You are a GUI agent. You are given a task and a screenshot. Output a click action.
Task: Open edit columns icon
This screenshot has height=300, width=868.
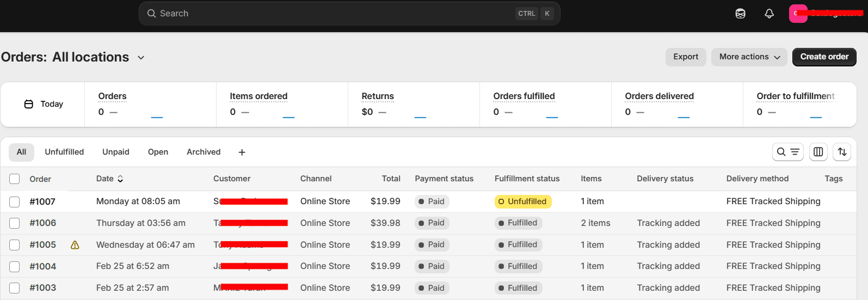[x=818, y=152]
